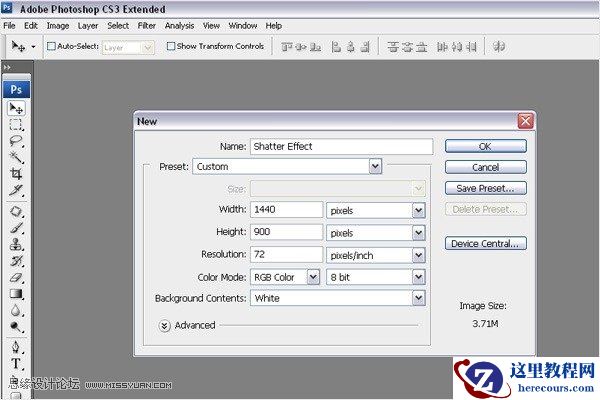
Task: Select the Gradient tool
Action: (16, 294)
